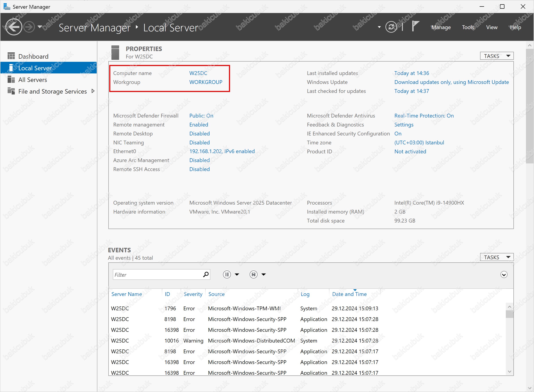Image resolution: width=534 pixels, height=392 pixels.
Task: Open Last installed updates Today at 14:36
Action: point(412,73)
